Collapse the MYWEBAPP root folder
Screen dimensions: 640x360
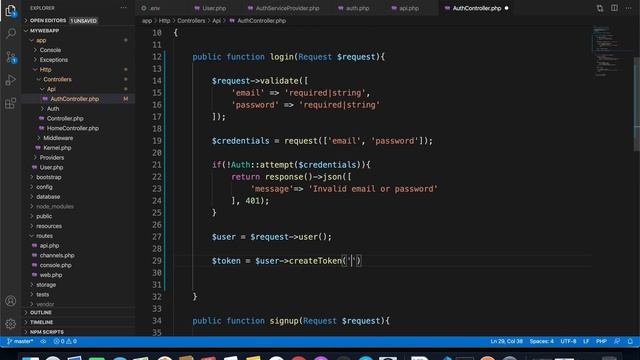point(44,31)
